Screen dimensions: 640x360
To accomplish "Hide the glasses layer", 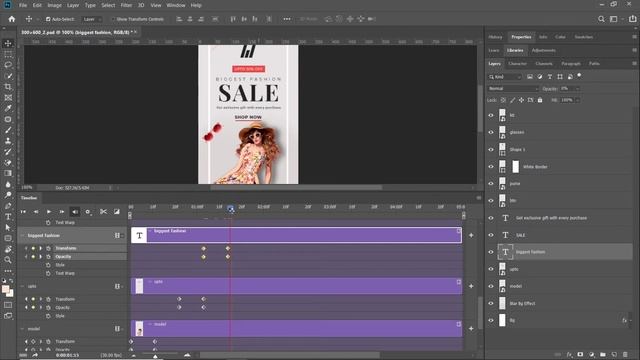I will 491,132.
